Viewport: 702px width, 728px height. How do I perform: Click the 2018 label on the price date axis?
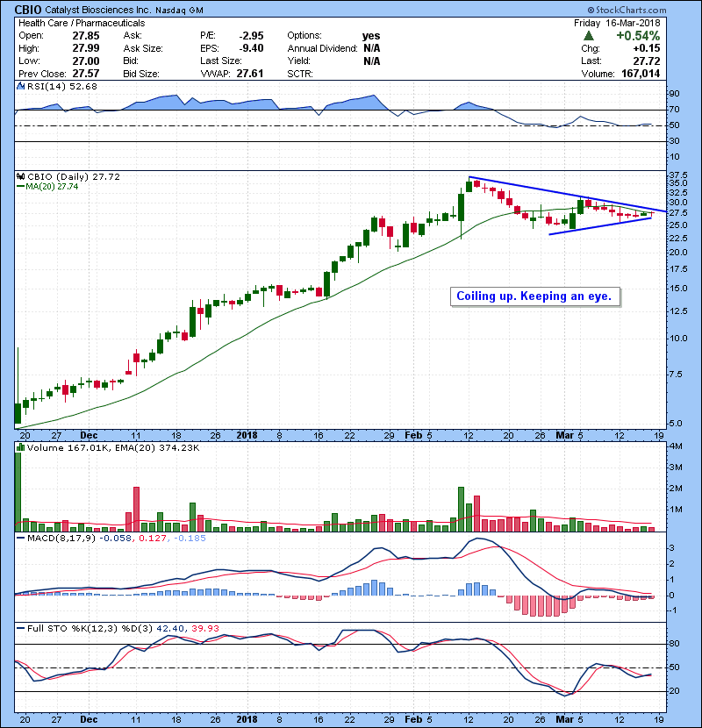point(247,436)
